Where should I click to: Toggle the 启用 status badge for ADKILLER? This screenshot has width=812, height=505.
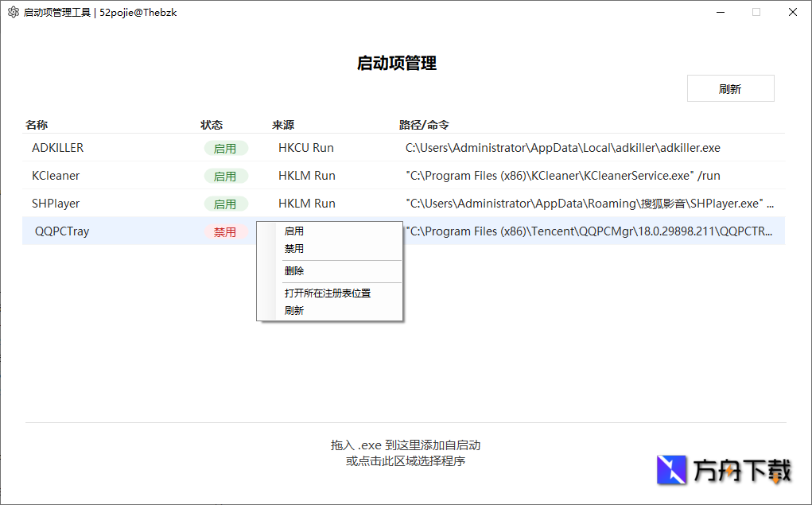point(226,148)
